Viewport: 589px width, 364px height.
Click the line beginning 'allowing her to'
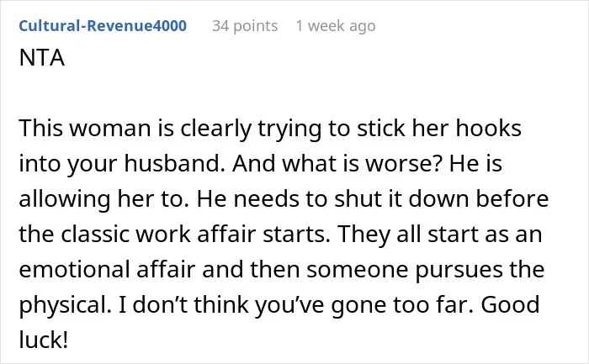pyautogui.click(x=284, y=199)
